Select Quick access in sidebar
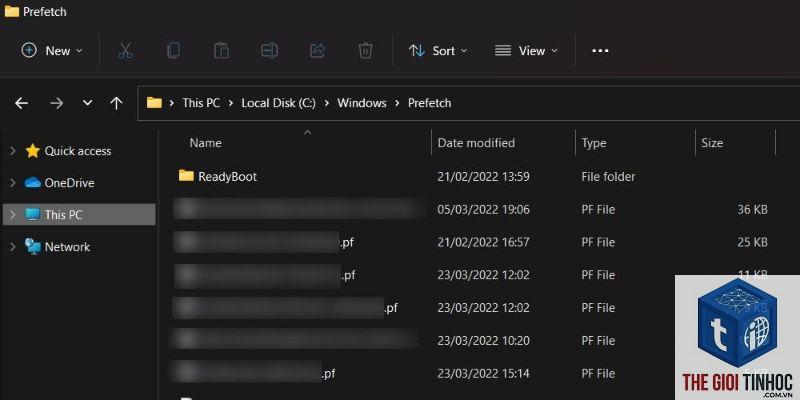The width and height of the screenshot is (800, 400). click(x=78, y=151)
